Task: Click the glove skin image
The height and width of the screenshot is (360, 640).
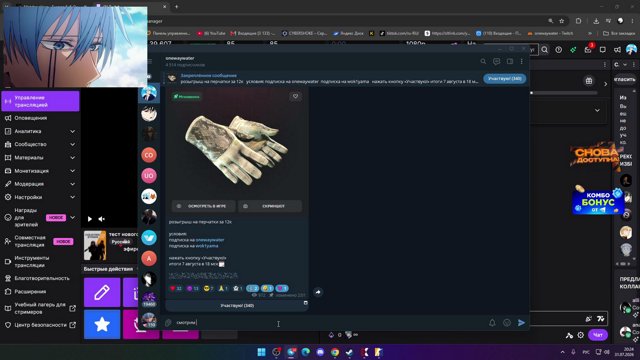Action: [x=236, y=149]
